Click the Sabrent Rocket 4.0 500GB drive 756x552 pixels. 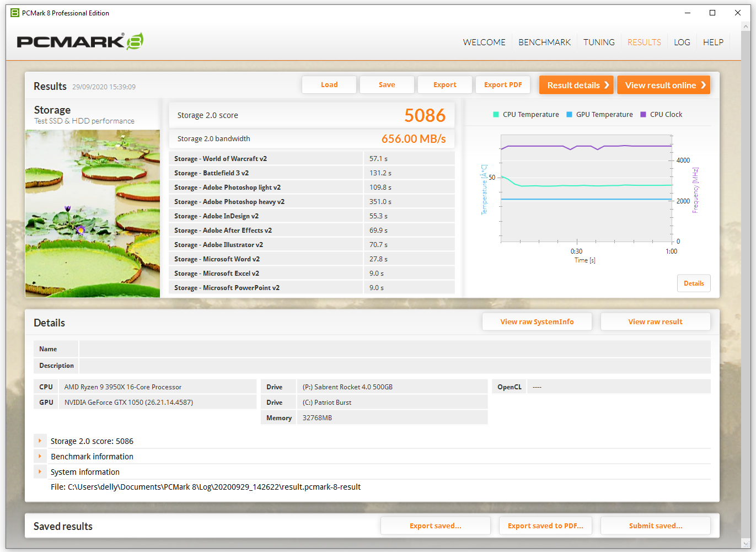pyautogui.click(x=347, y=387)
